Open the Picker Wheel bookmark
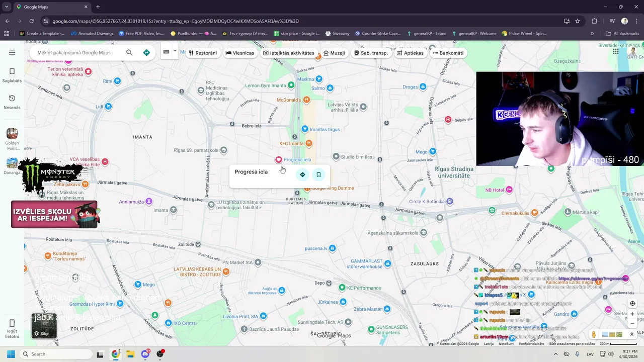This screenshot has width=644, height=362. click(524, 34)
